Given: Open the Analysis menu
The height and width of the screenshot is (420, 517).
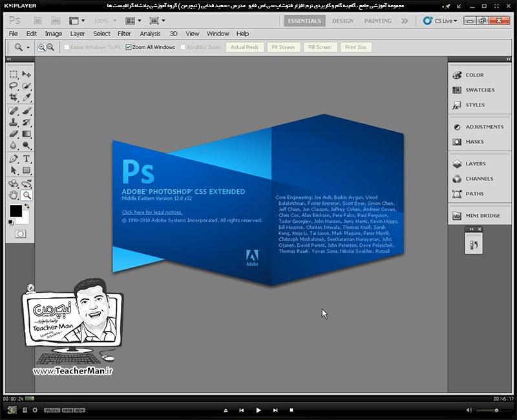Looking at the screenshot, I should tap(150, 34).
